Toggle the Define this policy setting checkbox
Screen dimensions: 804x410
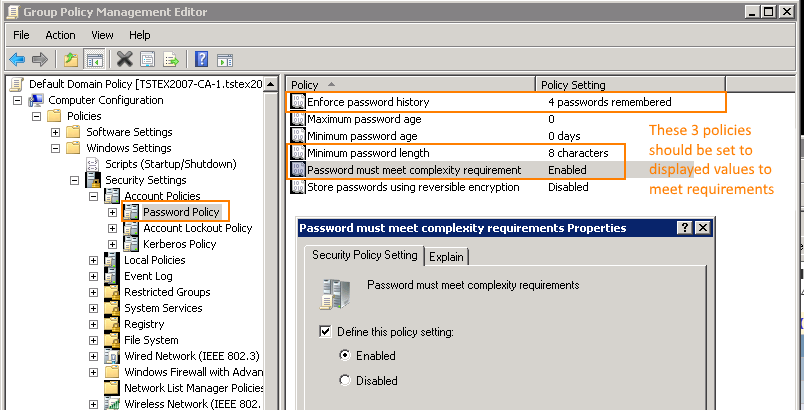[x=325, y=332]
